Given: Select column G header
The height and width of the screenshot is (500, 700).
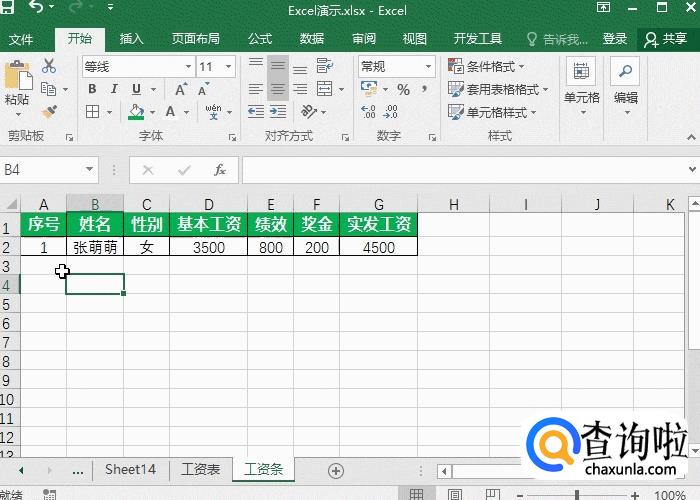Looking at the screenshot, I should tap(379, 204).
